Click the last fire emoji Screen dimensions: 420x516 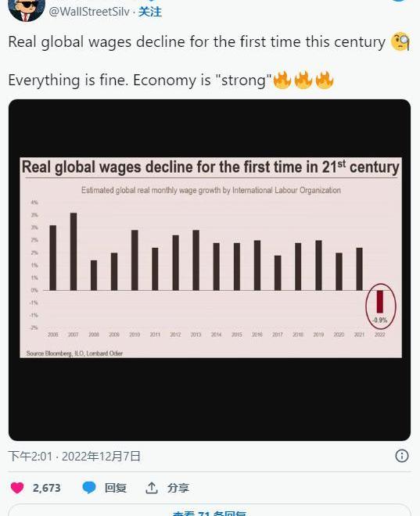[325, 80]
